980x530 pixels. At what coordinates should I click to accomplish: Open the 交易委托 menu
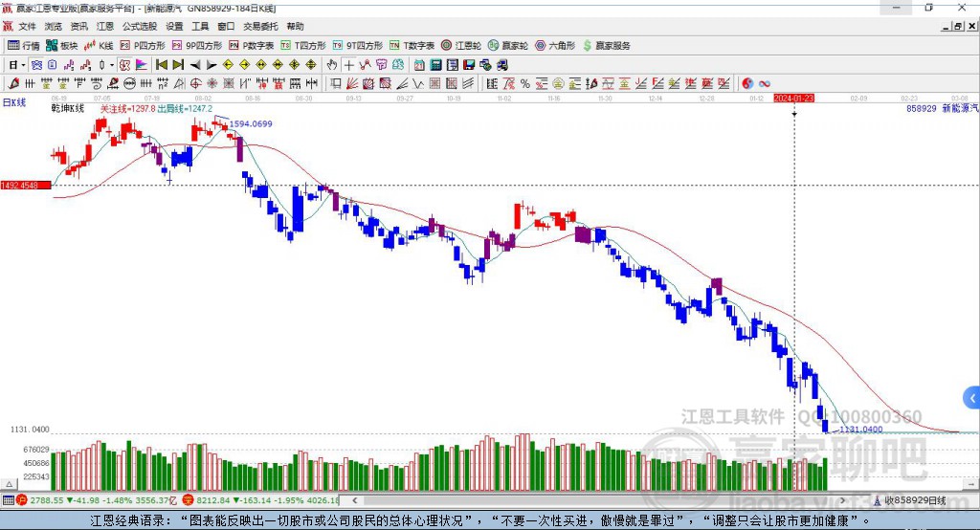point(260,27)
